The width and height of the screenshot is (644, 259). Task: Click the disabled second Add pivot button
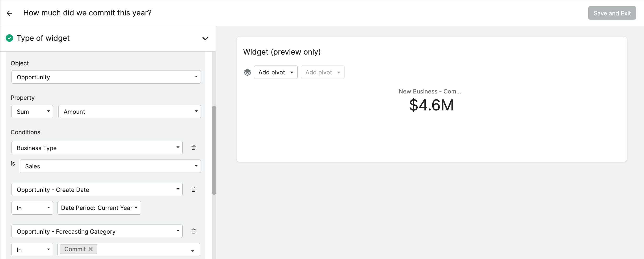(323, 72)
